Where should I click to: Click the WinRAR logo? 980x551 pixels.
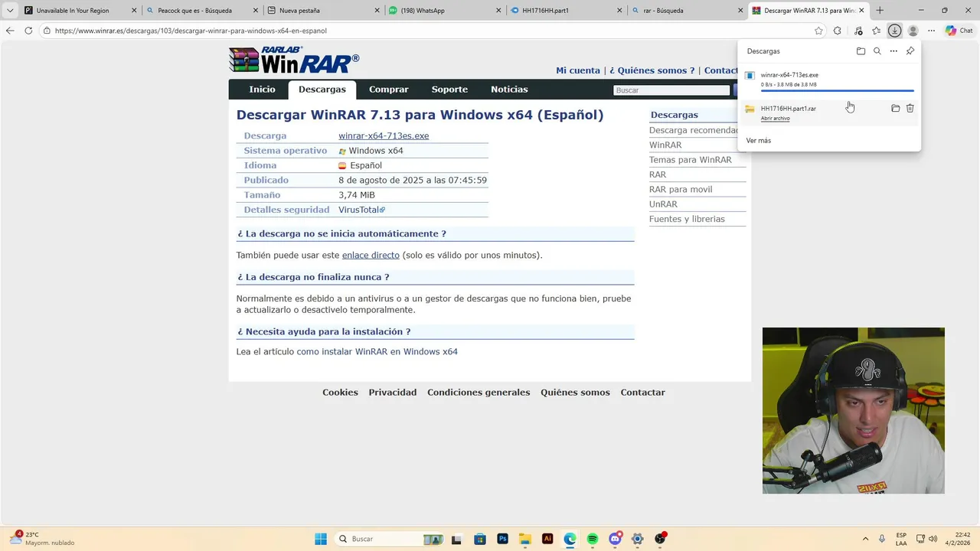[294, 60]
